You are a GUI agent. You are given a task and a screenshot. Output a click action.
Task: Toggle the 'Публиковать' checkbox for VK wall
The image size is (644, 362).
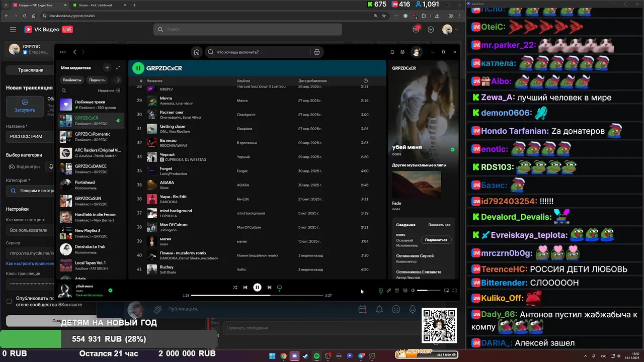point(9,301)
